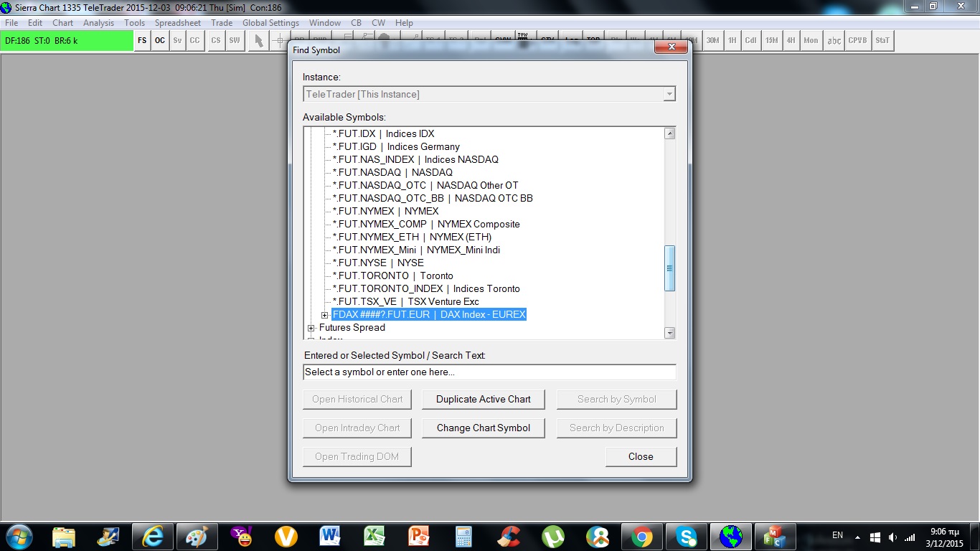Select *.FUT.IDX | Indices IDX symbol
The height and width of the screenshot is (551, 980).
(x=384, y=133)
